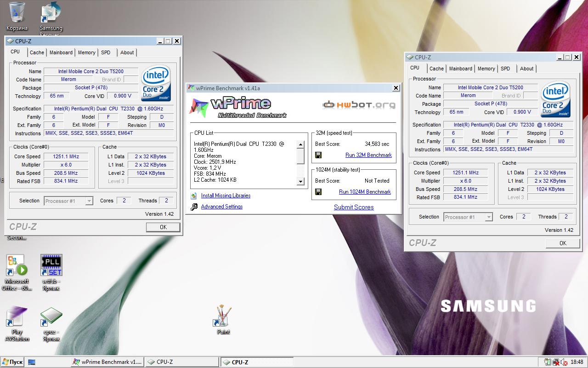Image resolution: width=588 pixels, height=368 pixels.
Task: Click Intel Core 2 Duo logo in left CPU-Z
Action: (156, 83)
